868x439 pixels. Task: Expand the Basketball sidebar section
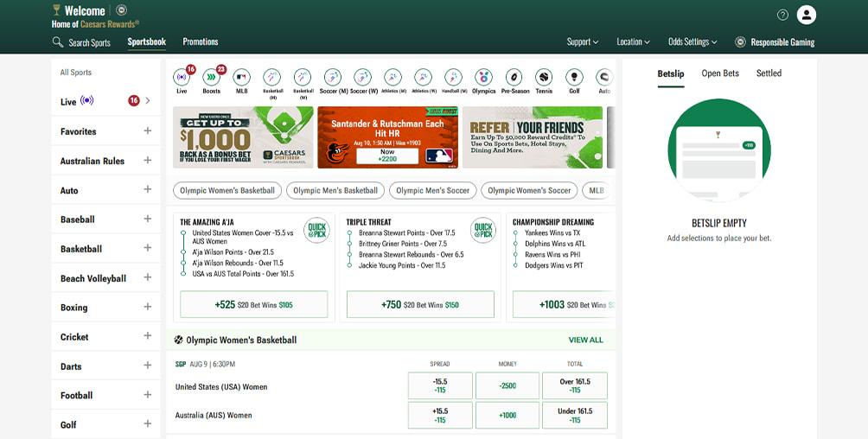(147, 248)
